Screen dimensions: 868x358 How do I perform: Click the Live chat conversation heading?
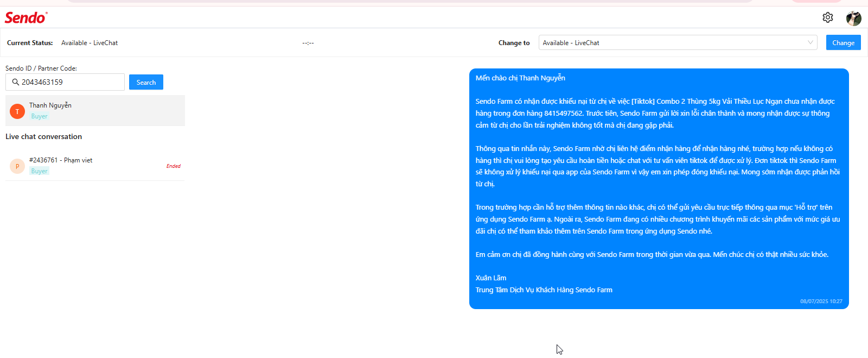pyautogui.click(x=43, y=136)
